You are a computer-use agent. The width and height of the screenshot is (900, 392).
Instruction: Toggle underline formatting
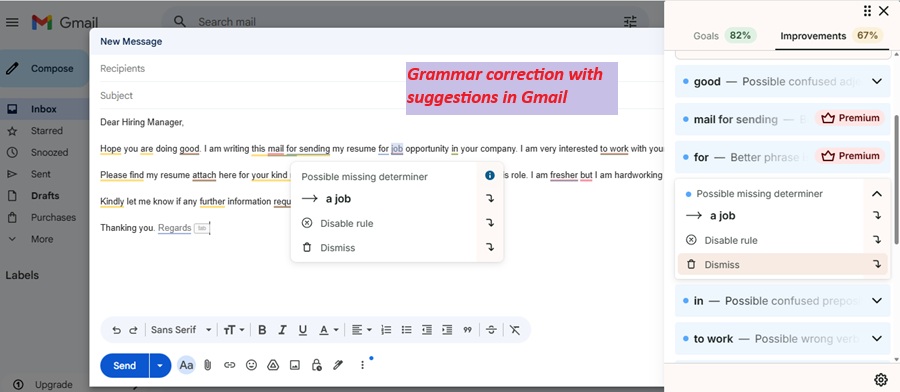click(302, 330)
